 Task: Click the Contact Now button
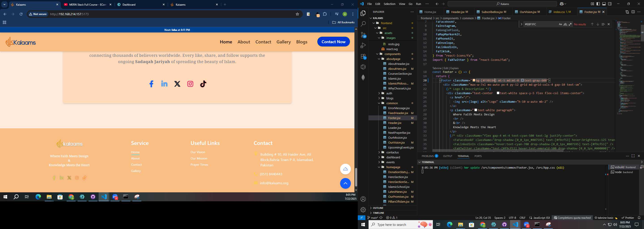(x=333, y=42)
